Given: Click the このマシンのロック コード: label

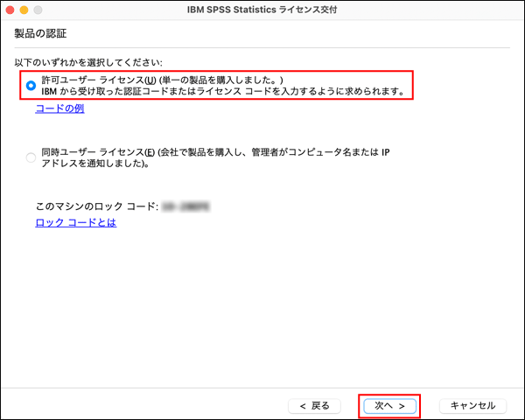Looking at the screenshot, I should click(97, 206).
